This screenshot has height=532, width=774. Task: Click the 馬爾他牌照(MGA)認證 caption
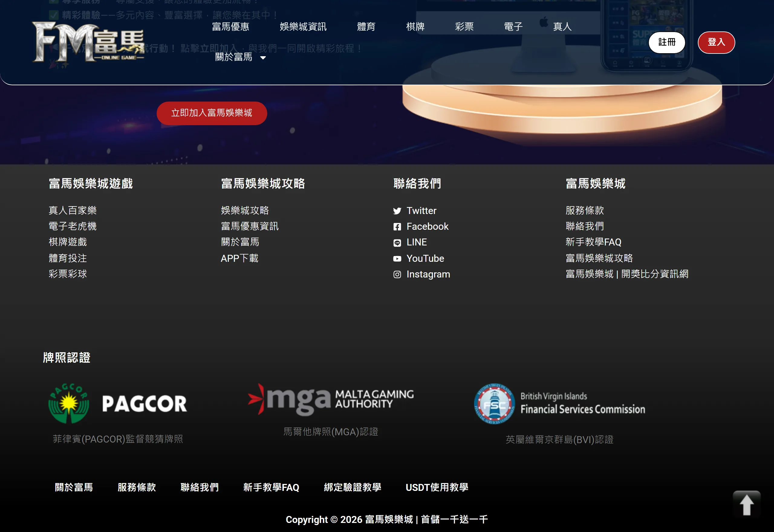click(331, 432)
